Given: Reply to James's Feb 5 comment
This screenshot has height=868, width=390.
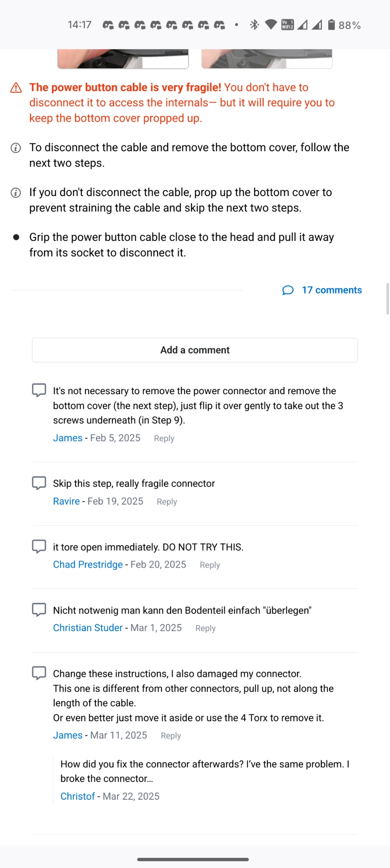Looking at the screenshot, I should [x=164, y=439].
